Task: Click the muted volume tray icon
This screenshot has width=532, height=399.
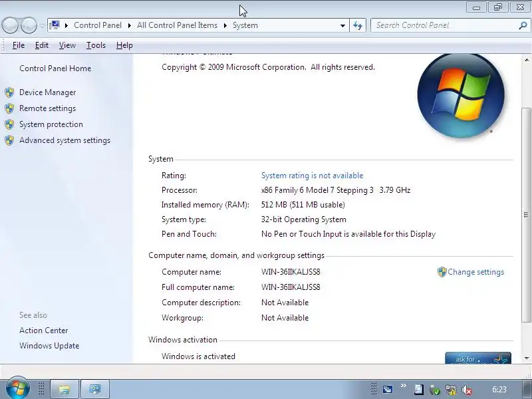Action: click(467, 390)
